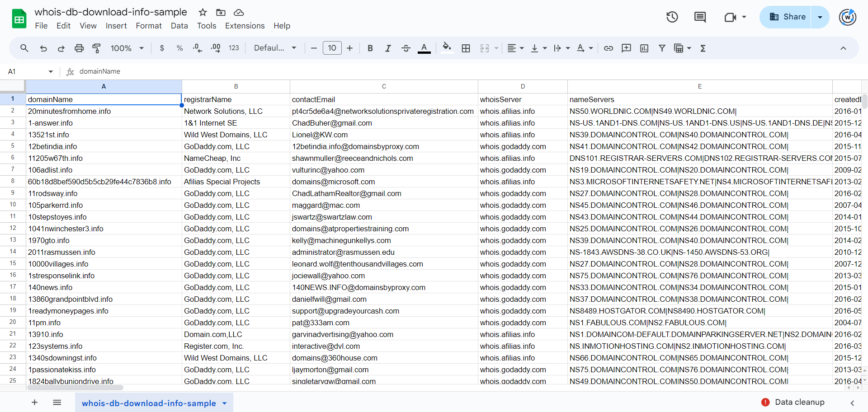This screenshot has height=412, width=868.
Task: Open version history clock icon
Action: coord(672,17)
